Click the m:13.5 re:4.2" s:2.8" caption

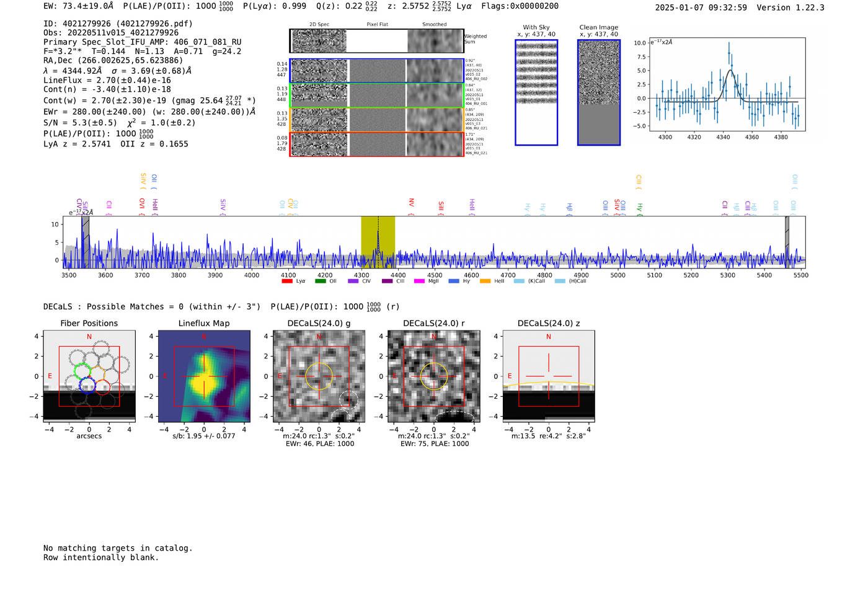tap(549, 436)
